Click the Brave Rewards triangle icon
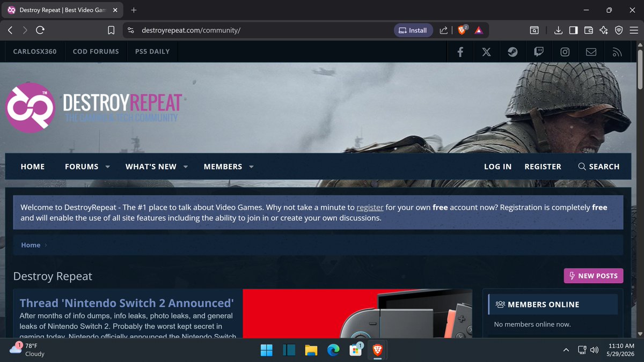Viewport: 644px width, 362px height. click(x=479, y=31)
